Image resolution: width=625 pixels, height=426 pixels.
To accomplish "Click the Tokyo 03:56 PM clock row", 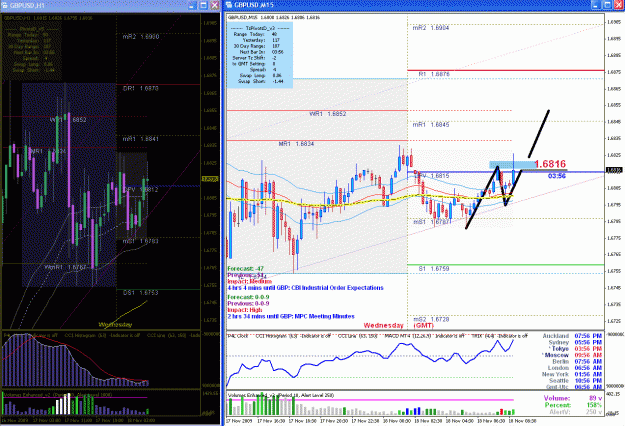I will tap(575, 349).
